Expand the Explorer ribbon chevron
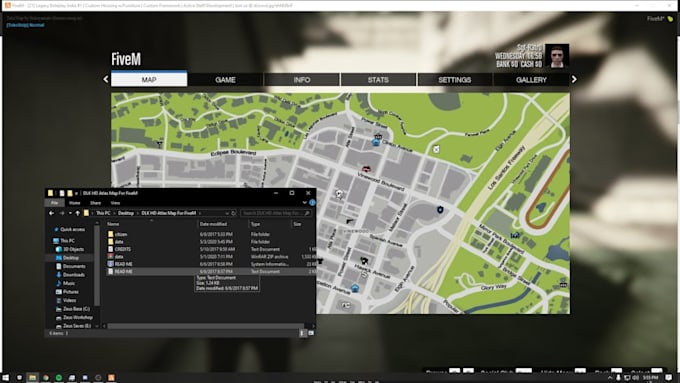The image size is (680, 383). [x=304, y=203]
